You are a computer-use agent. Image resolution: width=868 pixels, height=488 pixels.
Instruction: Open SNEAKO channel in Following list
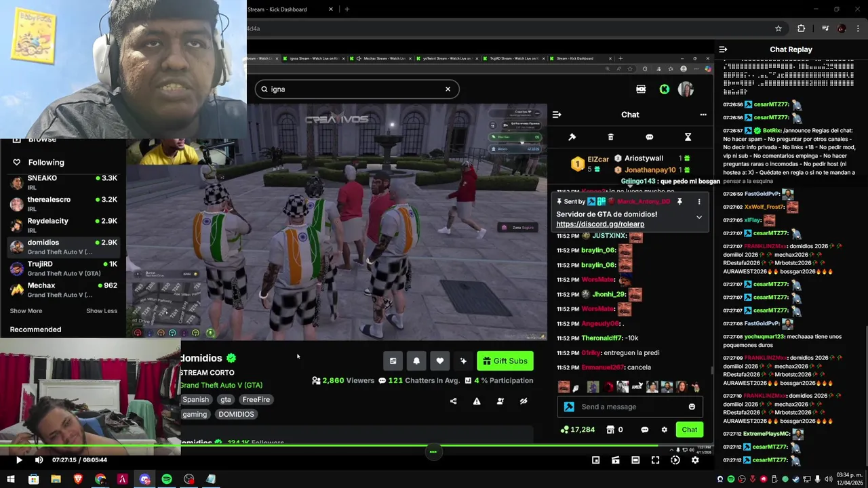pyautogui.click(x=63, y=182)
